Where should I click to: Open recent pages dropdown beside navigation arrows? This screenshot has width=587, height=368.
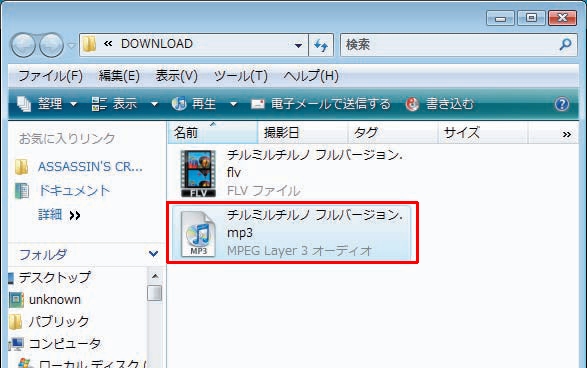[x=71, y=46]
